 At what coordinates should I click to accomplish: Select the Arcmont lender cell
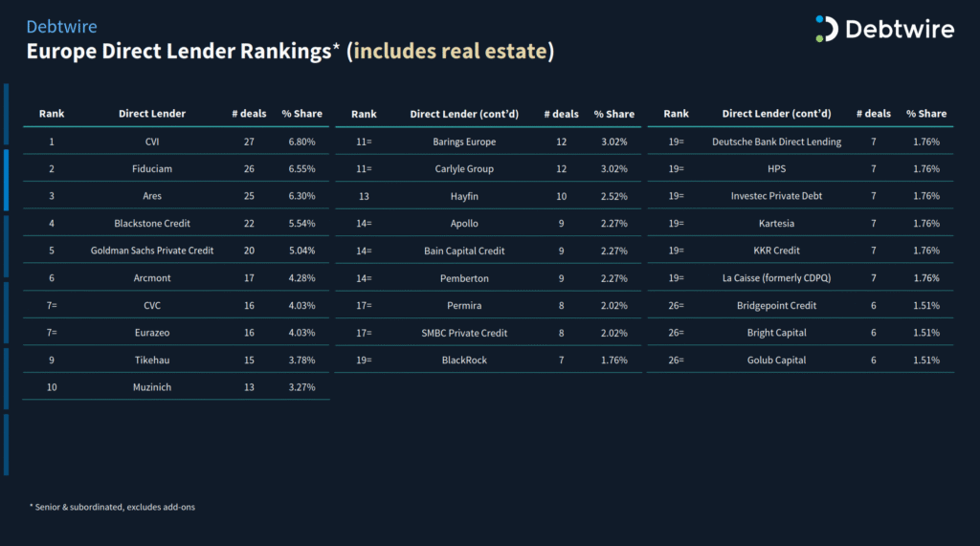tap(152, 278)
